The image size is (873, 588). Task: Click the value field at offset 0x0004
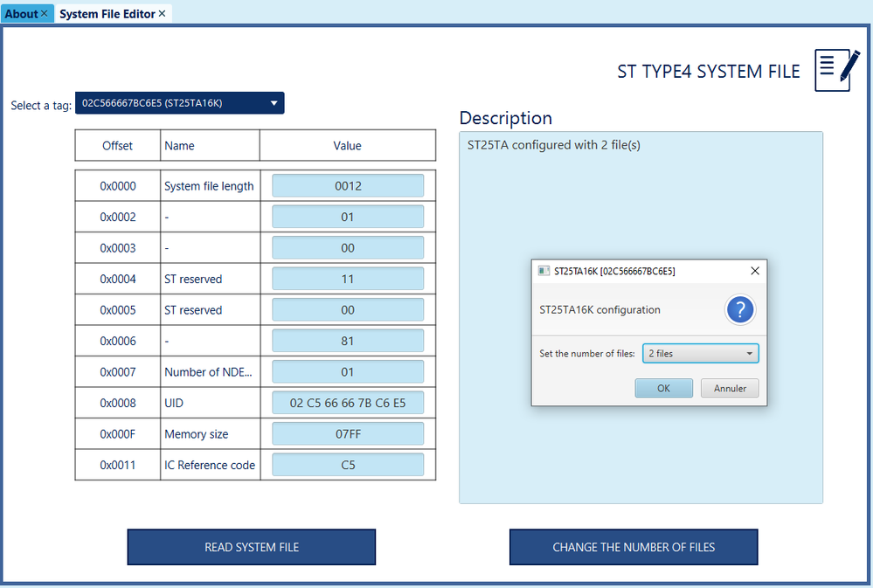348,279
